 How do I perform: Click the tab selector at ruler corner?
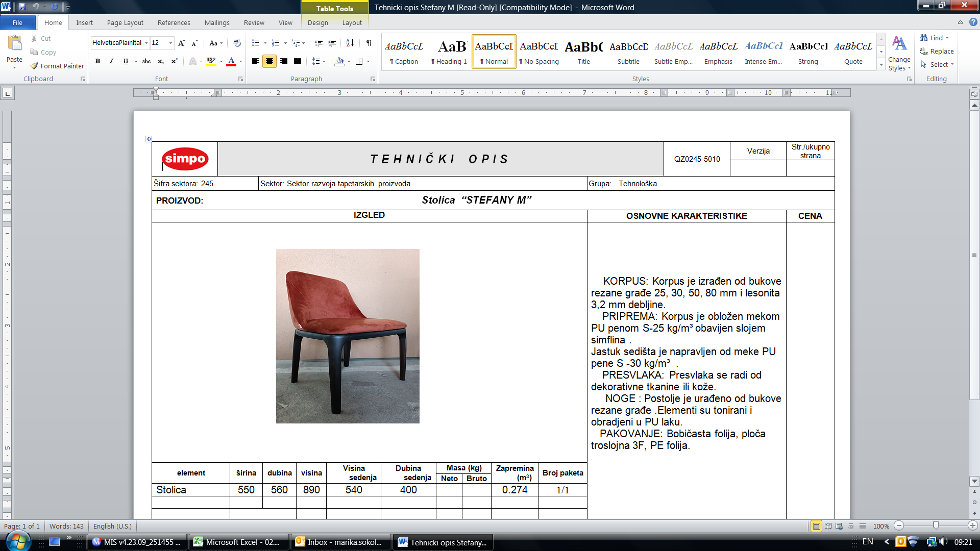click(x=8, y=93)
